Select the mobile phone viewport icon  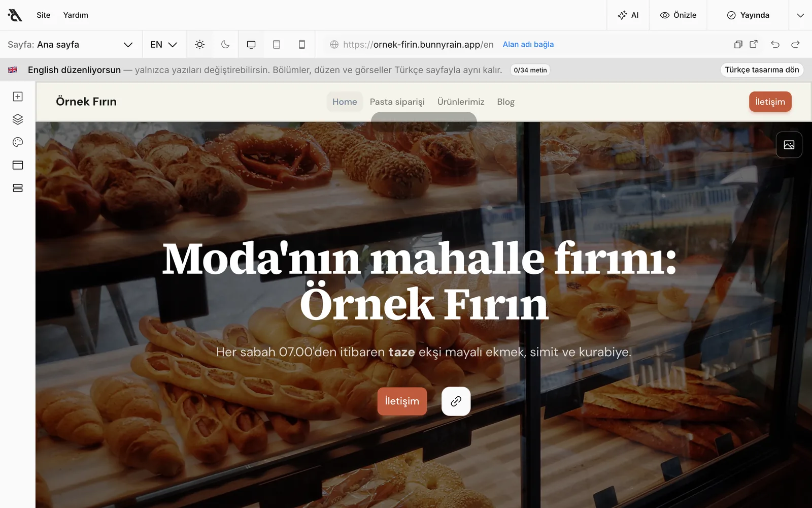point(302,45)
